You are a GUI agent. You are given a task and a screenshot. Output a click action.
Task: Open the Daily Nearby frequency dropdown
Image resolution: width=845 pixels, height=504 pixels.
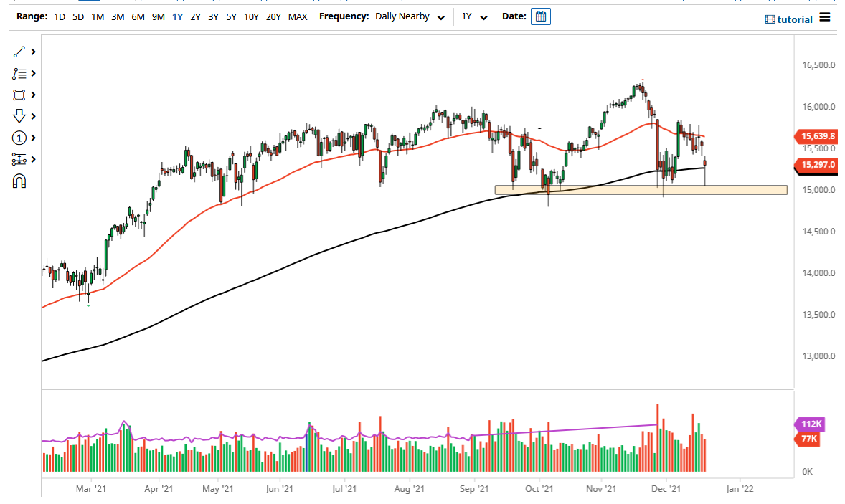pos(410,16)
